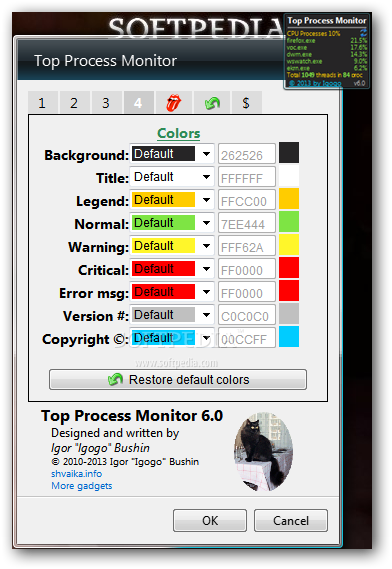Open the dollar sign tab

246,103
